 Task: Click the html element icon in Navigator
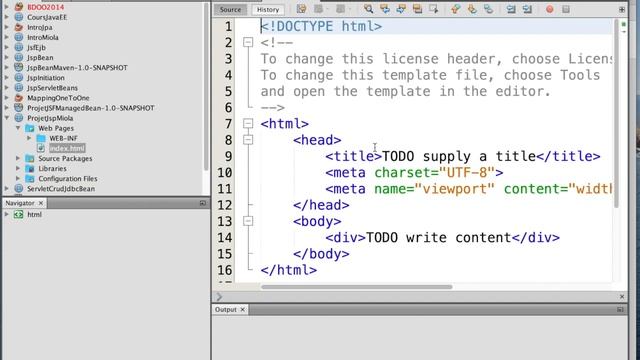pos(18,214)
